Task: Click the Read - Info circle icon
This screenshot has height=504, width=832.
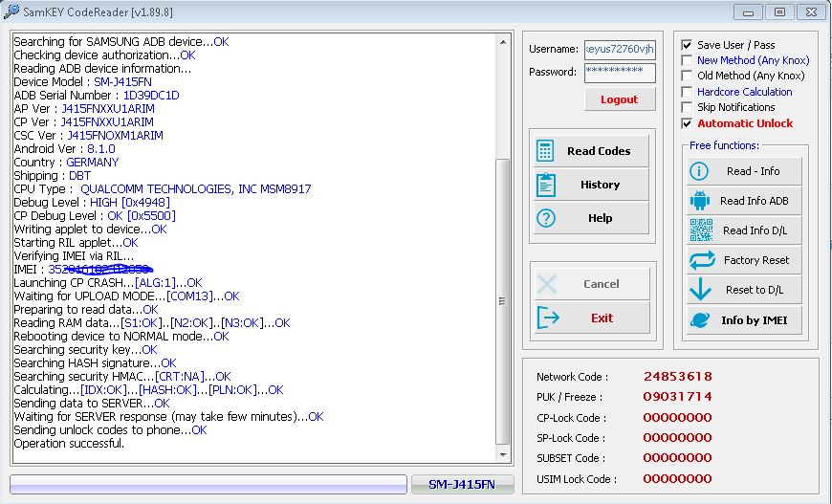Action: coord(699,171)
